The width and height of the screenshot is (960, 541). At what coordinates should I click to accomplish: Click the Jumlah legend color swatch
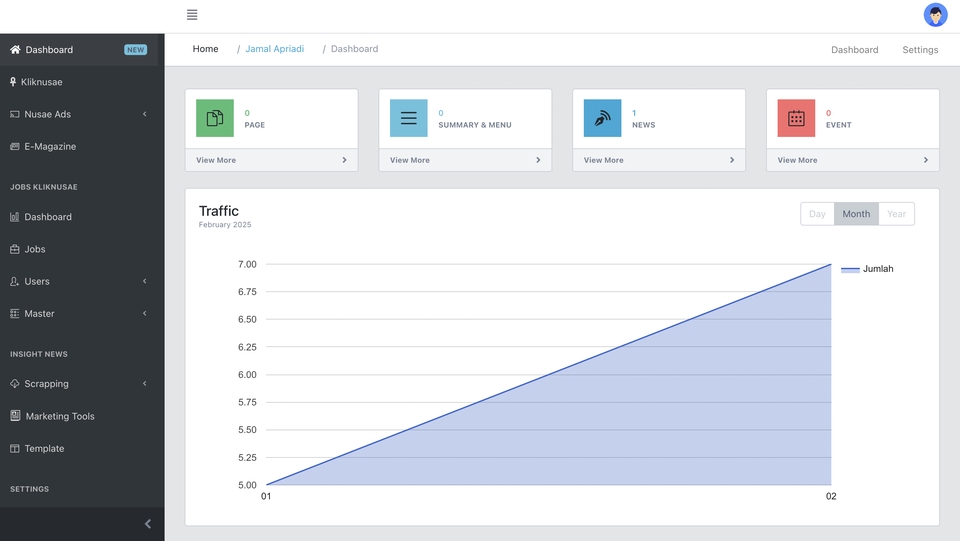850,269
